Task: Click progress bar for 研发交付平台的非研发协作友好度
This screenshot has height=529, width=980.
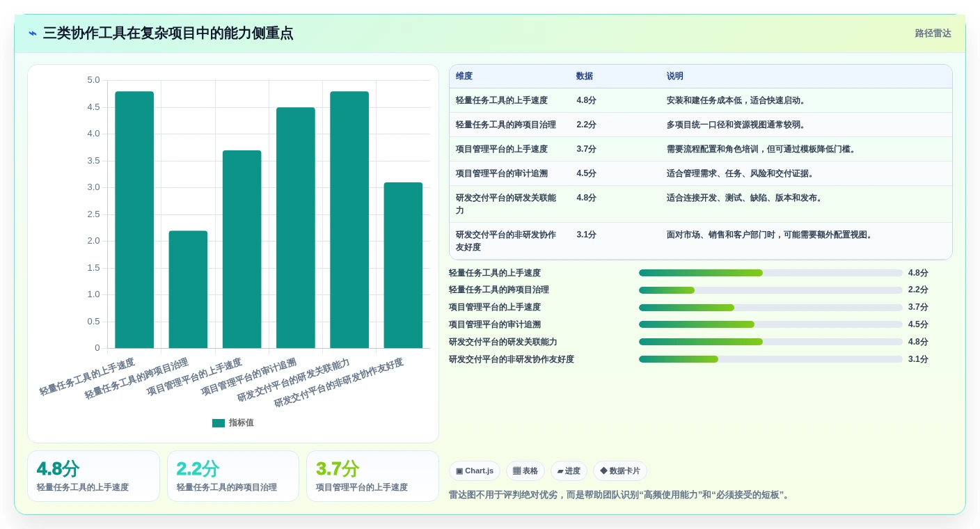Action: (770, 359)
